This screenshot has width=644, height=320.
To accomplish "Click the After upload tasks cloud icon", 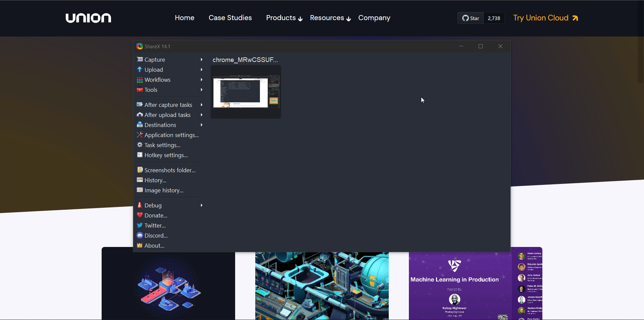I will pyautogui.click(x=140, y=115).
